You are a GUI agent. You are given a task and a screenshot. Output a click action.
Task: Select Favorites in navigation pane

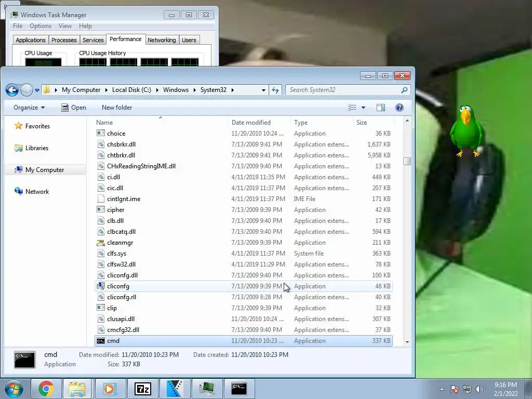pyautogui.click(x=37, y=126)
